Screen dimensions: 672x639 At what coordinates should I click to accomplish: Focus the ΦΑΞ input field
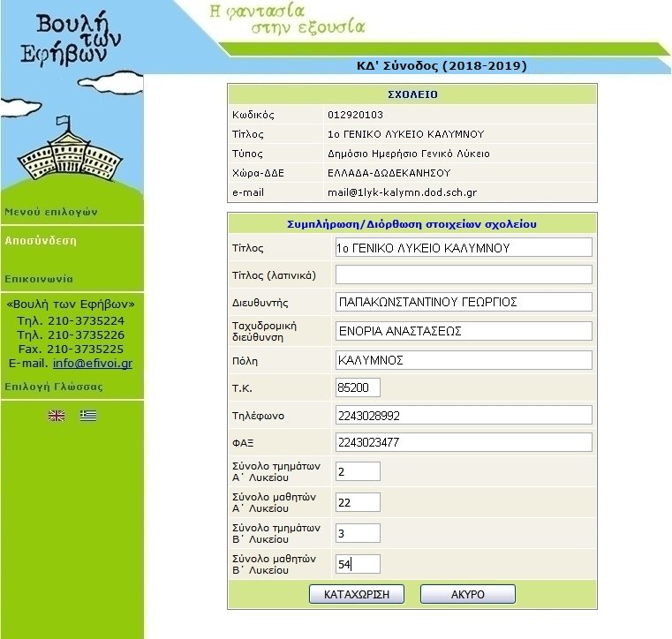464,442
